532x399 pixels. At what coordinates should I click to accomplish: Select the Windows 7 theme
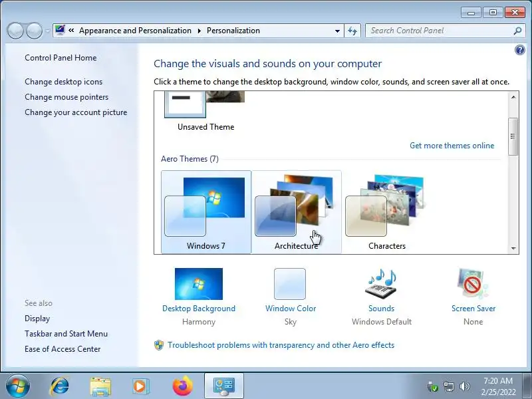point(206,212)
